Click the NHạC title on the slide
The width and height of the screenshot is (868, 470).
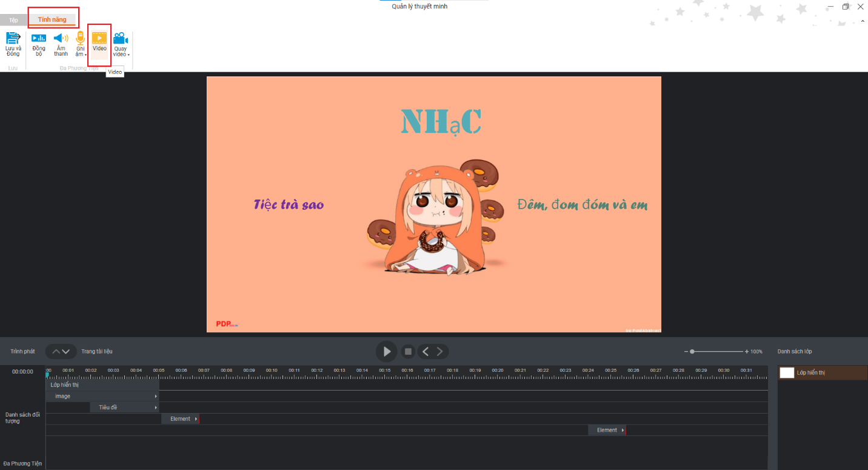coord(441,122)
